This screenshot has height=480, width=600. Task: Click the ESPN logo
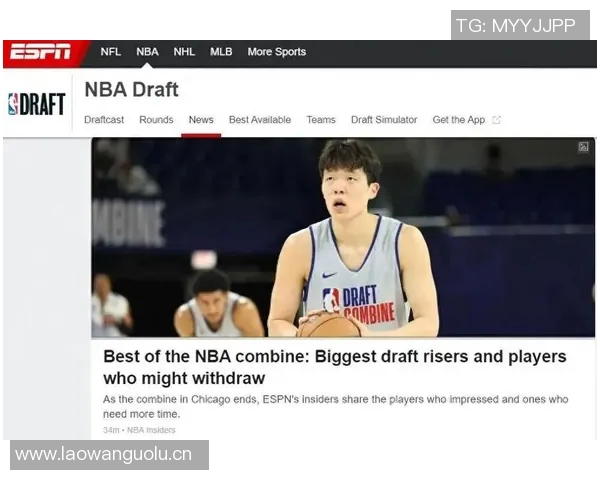[x=41, y=52]
